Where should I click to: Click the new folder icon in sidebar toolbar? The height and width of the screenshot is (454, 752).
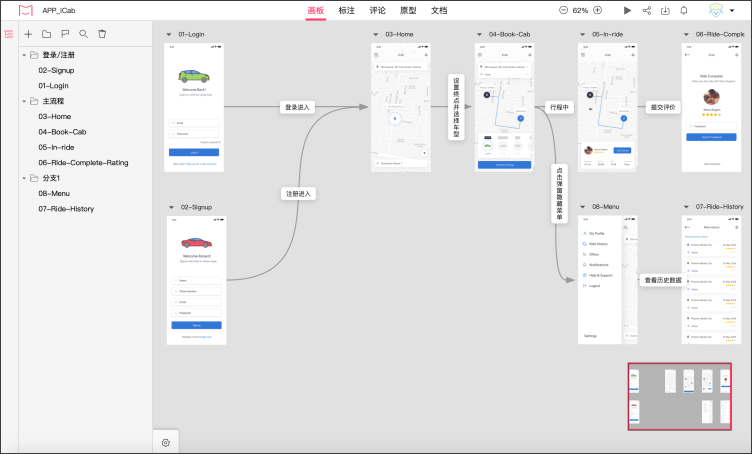pos(46,34)
